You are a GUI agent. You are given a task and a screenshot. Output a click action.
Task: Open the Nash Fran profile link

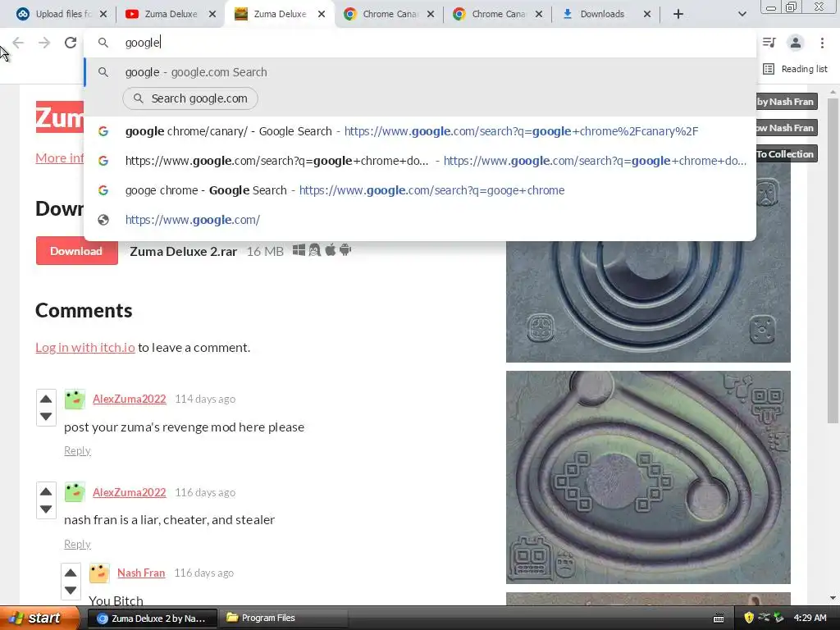tap(141, 573)
